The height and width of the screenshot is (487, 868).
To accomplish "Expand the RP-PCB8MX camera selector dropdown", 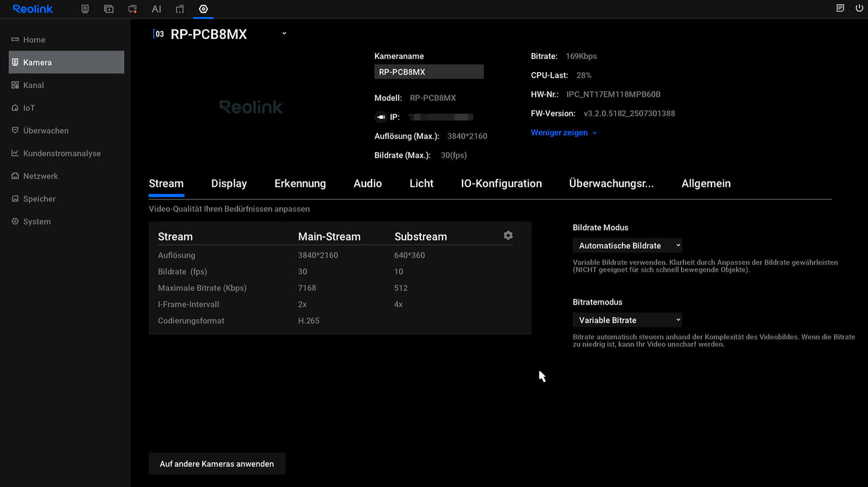I will pyautogui.click(x=284, y=34).
